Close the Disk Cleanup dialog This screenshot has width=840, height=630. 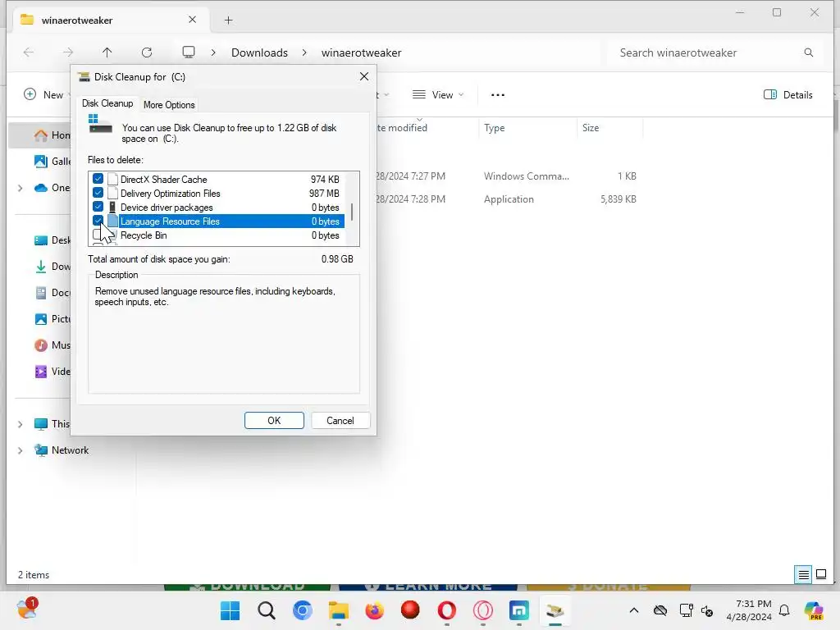364,76
